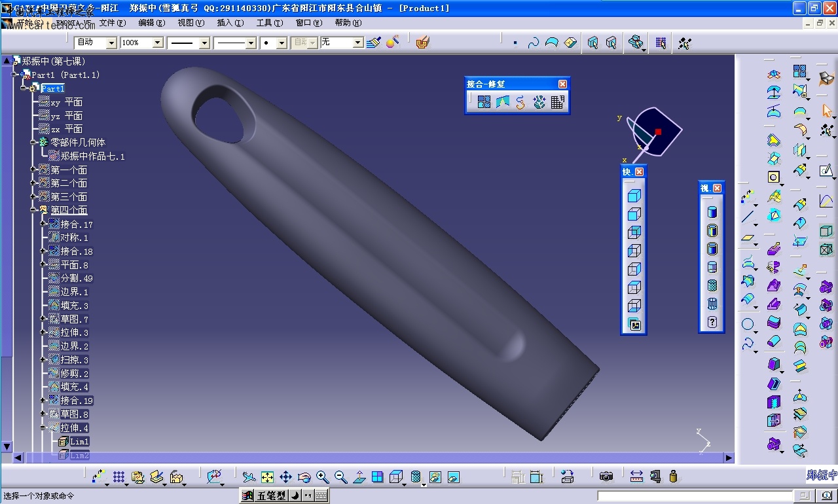The height and width of the screenshot is (504, 838).
Task: Click the format painter brush icon
Action: click(x=373, y=43)
